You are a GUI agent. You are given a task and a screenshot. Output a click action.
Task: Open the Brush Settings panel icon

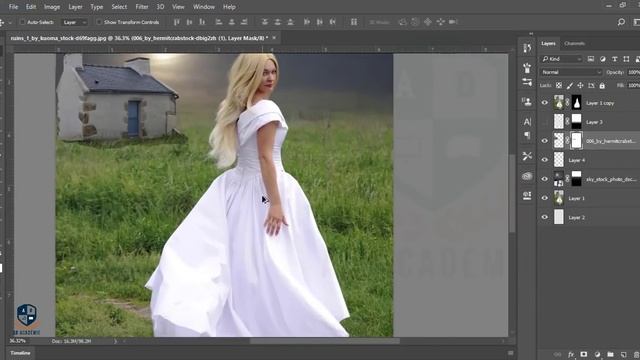[x=527, y=68]
